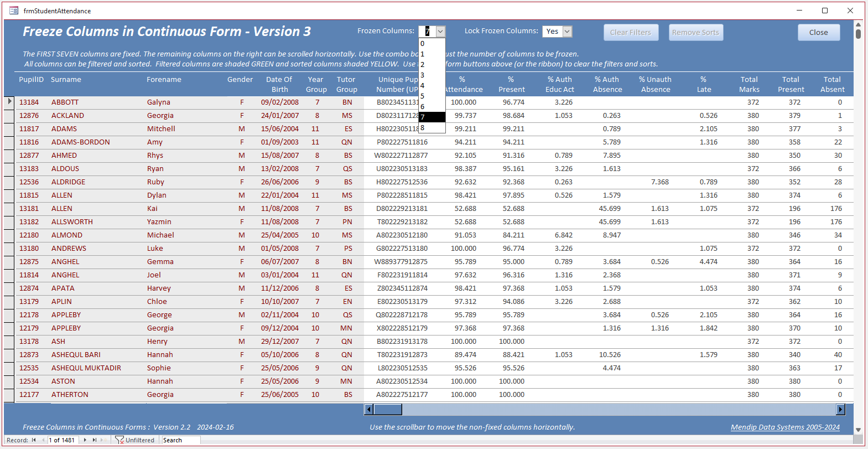Choose 3 in frozen columns list
Screen dimensions: 868x449
(432, 75)
